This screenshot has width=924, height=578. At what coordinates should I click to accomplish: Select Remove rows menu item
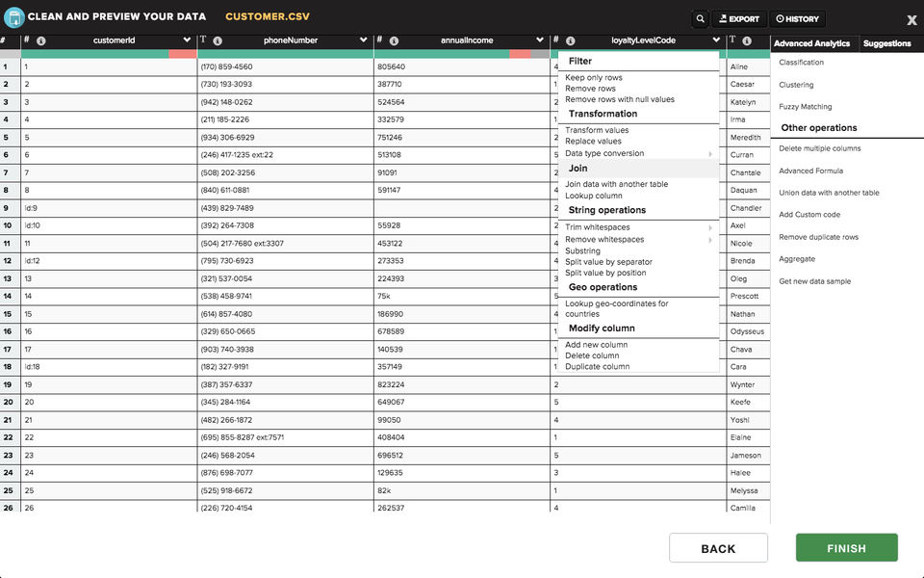[x=590, y=89]
